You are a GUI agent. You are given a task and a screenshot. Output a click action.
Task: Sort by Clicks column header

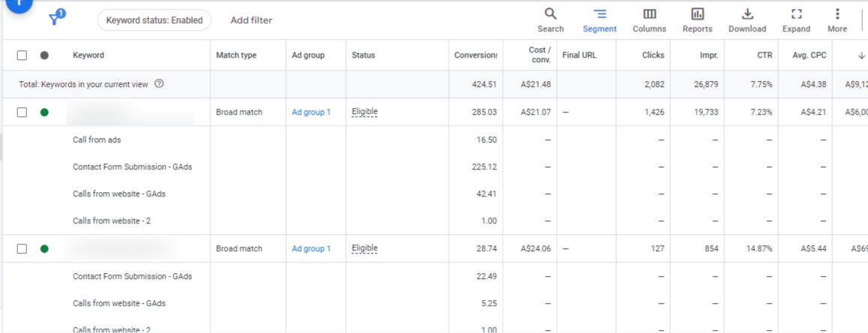coord(653,55)
